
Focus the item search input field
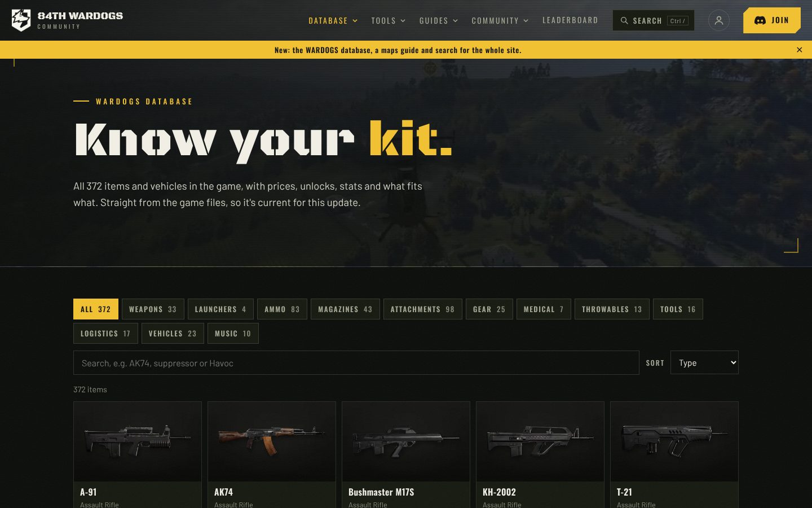[356, 362]
